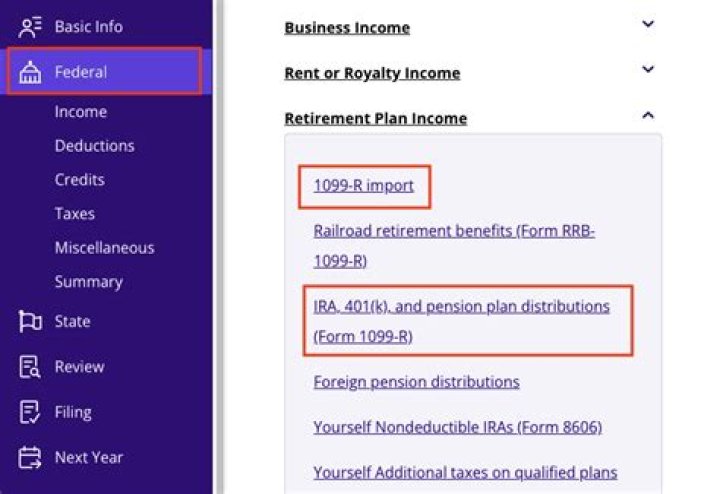The image size is (720, 494).
Task: Open the Taxes sidebar item
Action: coord(76,214)
